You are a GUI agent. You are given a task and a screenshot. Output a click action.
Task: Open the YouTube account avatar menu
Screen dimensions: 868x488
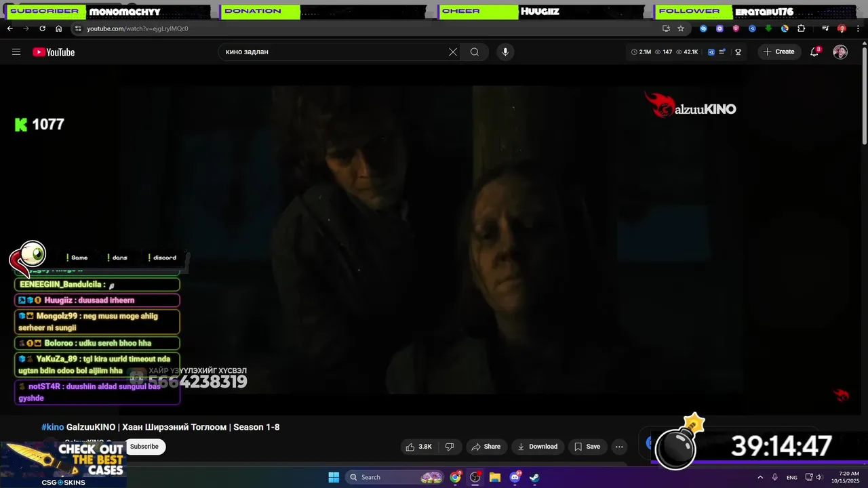point(840,52)
